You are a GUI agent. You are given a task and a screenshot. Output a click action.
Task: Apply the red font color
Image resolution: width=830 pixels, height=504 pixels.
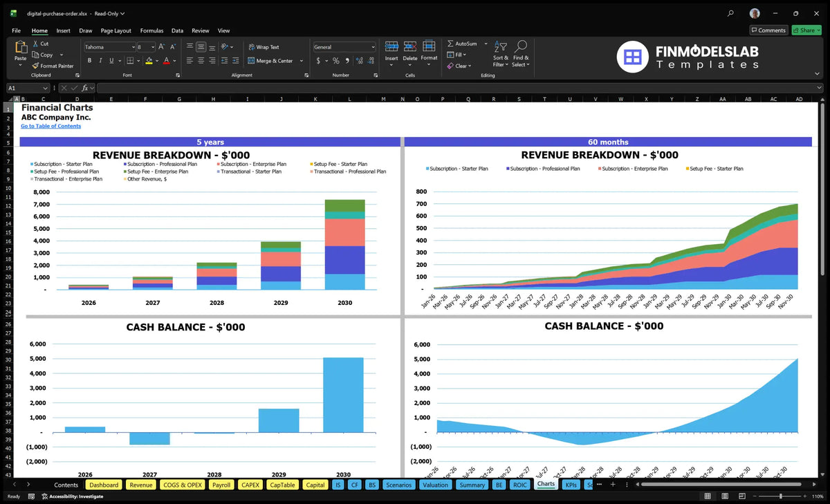tap(166, 61)
